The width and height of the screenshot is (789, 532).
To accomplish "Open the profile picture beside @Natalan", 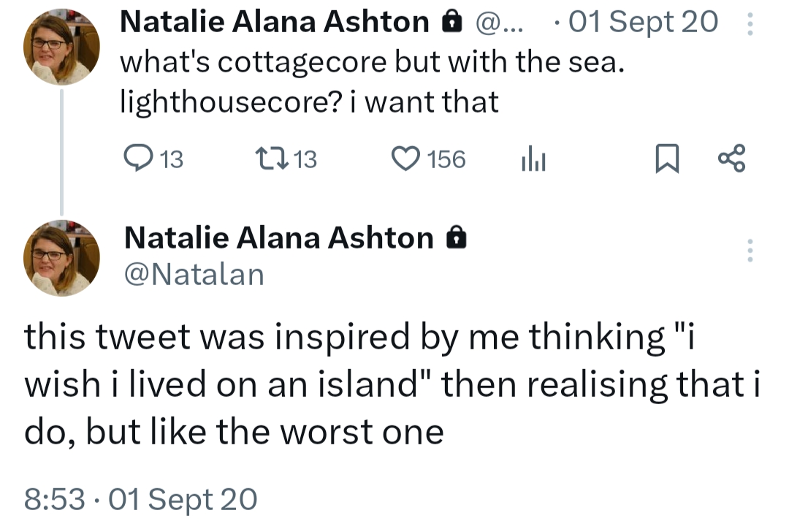I will pos(61,258).
